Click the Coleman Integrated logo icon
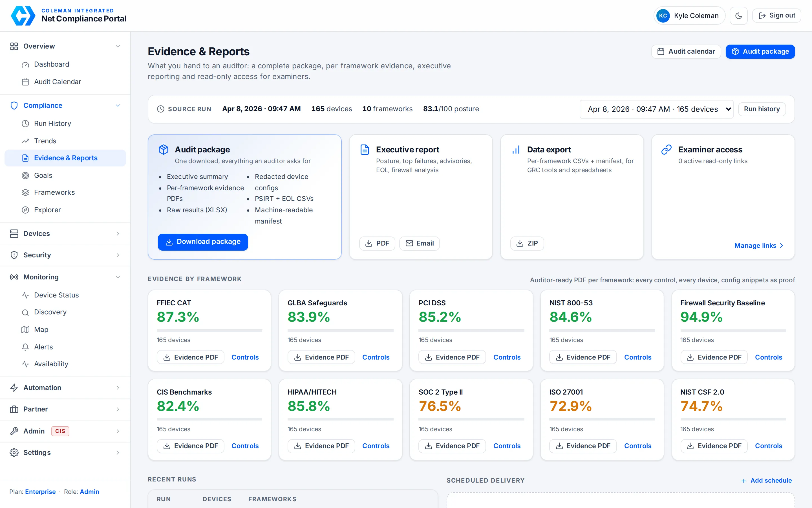Screen dimensions: 812x508 23,16
